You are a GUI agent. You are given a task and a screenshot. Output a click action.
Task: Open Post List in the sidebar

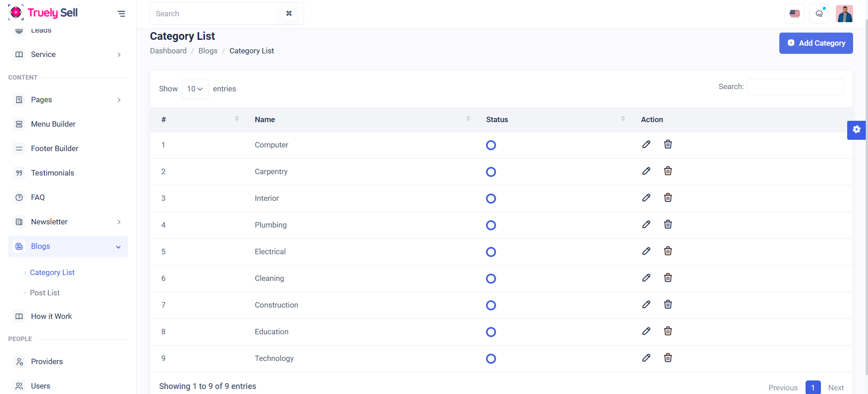pyautogui.click(x=45, y=293)
